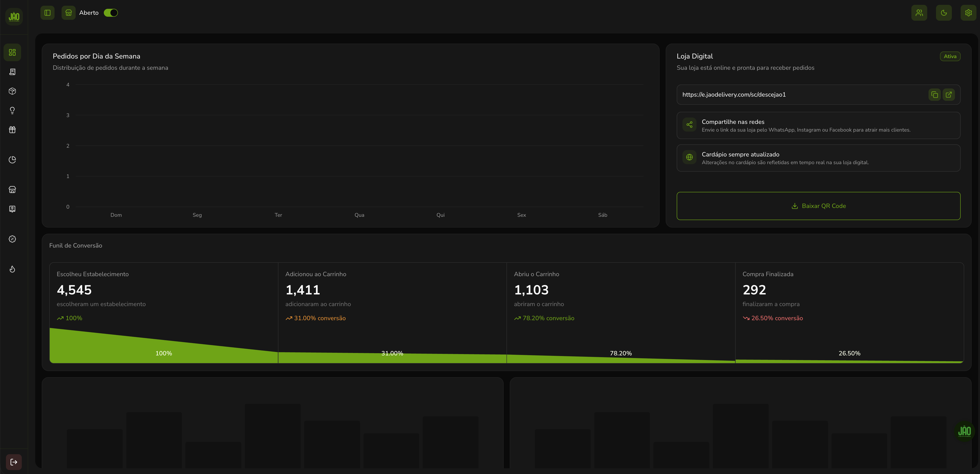Click the Compartilhe nas redes card

click(x=818, y=126)
